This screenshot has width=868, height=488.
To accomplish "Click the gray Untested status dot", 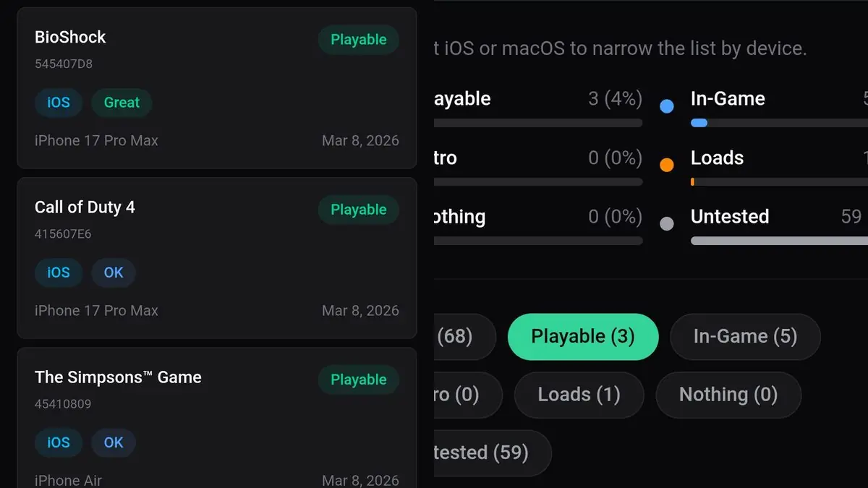I will (x=667, y=223).
